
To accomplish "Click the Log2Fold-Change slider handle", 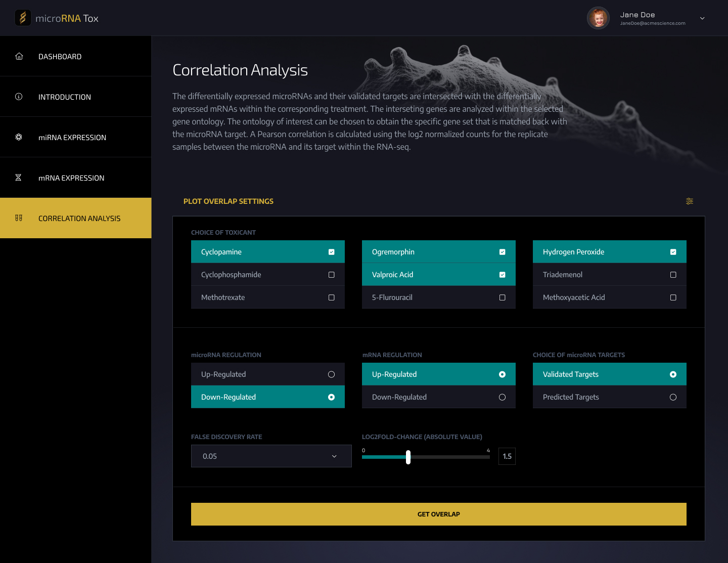I will click(408, 457).
